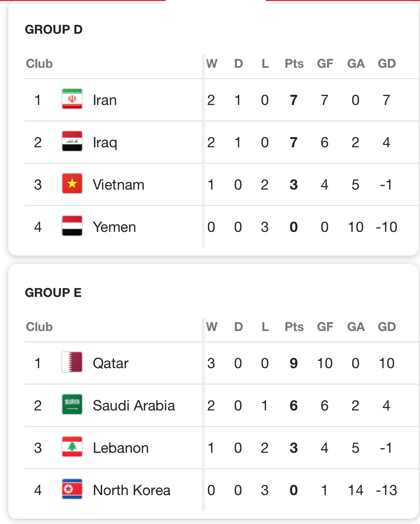Click the Qatar flag icon
This screenshot has width=420, height=524.
click(x=72, y=362)
